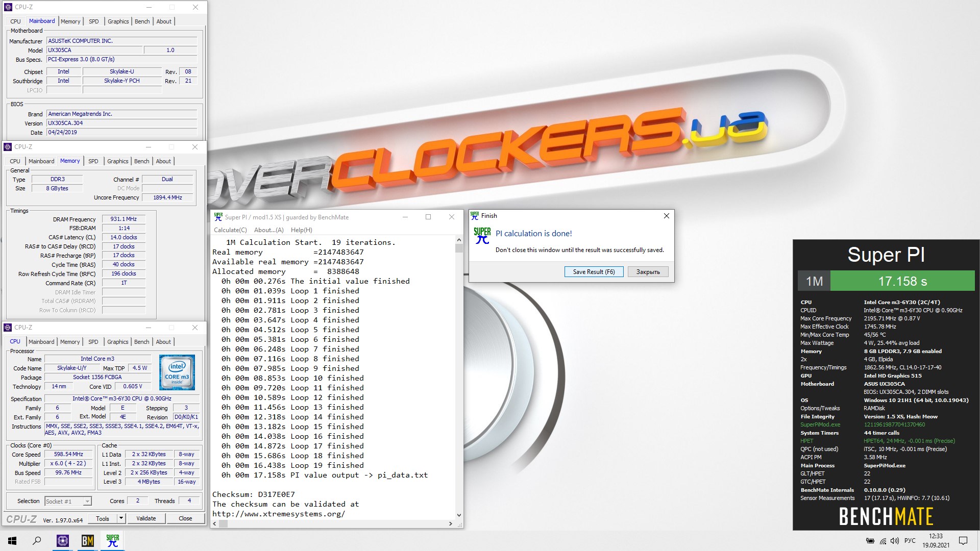Viewport: 980px width, 551px height.
Task: Open About tab in CPU window
Action: click(x=163, y=342)
